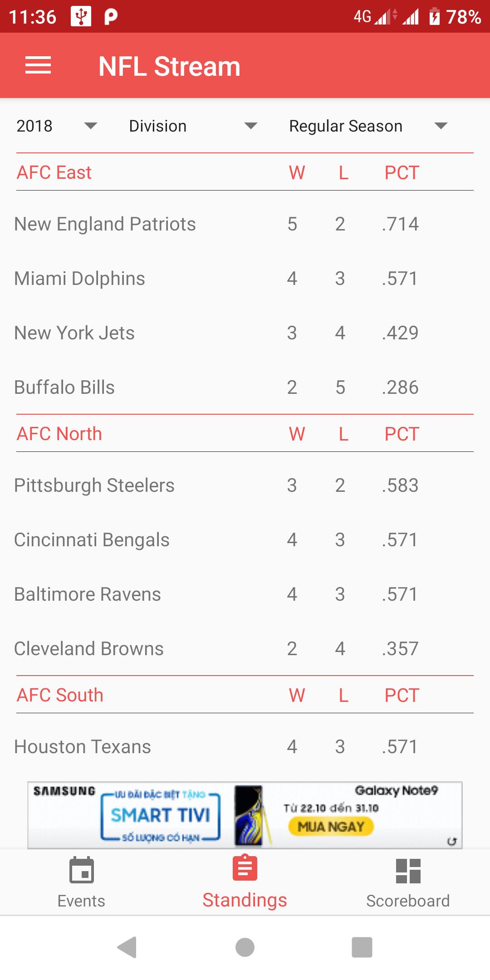
Task: Tap the Android home circle button
Action: tap(245, 947)
